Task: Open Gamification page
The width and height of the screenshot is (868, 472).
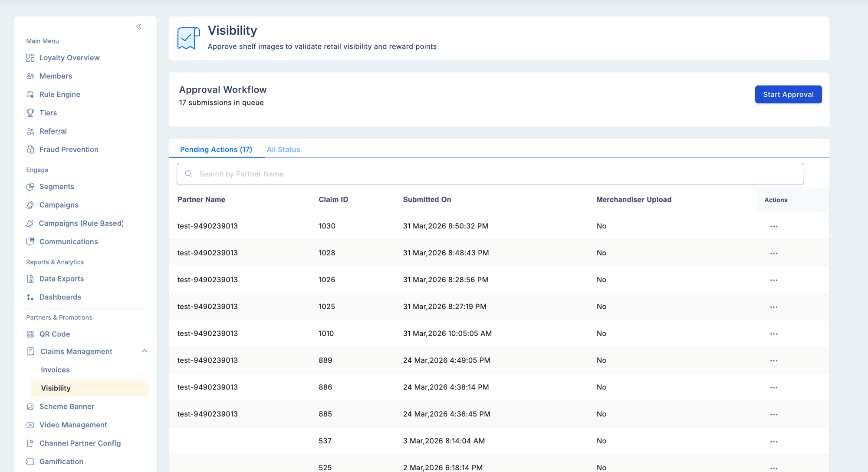Action: (x=61, y=462)
